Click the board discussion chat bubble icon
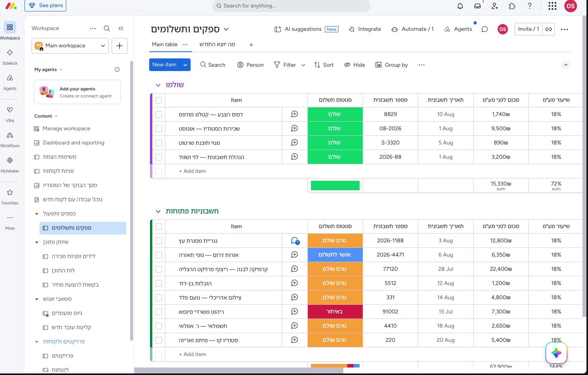Screen dimensions: 588x375 pyautogui.click(x=485, y=29)
